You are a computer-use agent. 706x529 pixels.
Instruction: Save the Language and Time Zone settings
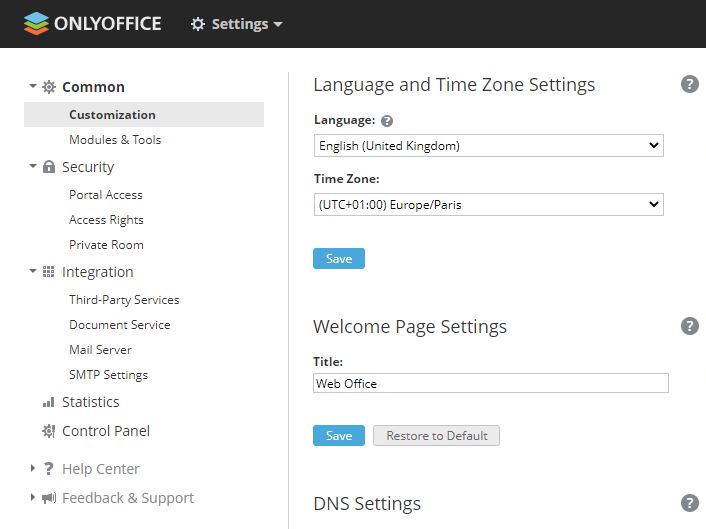pyautogui.click(x=339, y=259)
